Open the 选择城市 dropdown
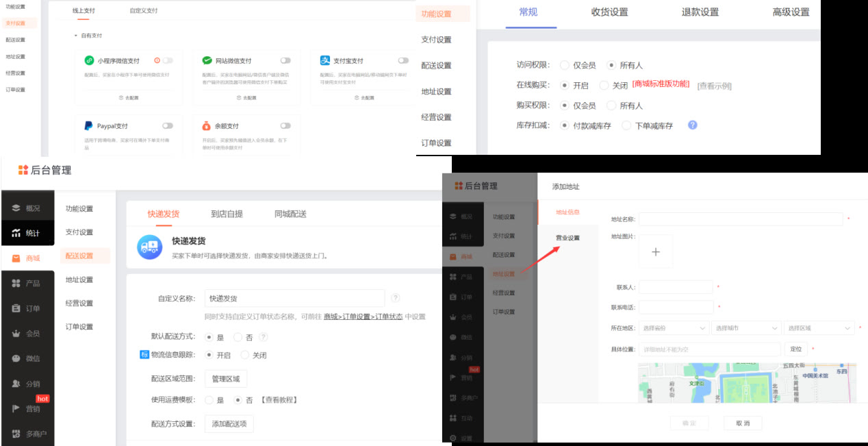The height and width of the screenshot is (446, 868). (745, 327)
